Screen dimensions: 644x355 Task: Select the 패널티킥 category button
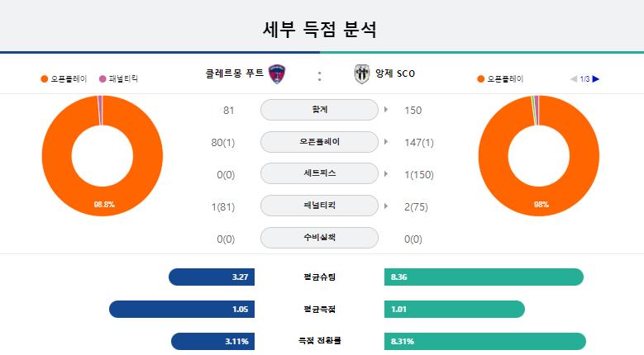pos(320,206)
